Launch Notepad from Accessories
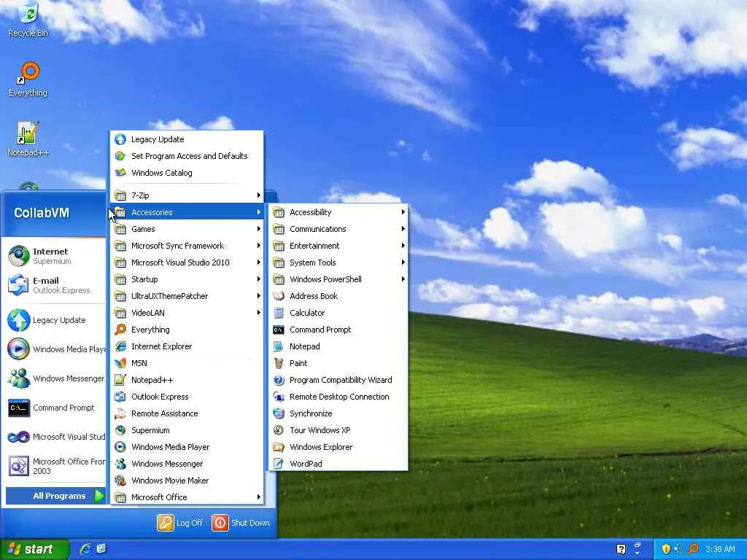747x560 pixels. 338,346
